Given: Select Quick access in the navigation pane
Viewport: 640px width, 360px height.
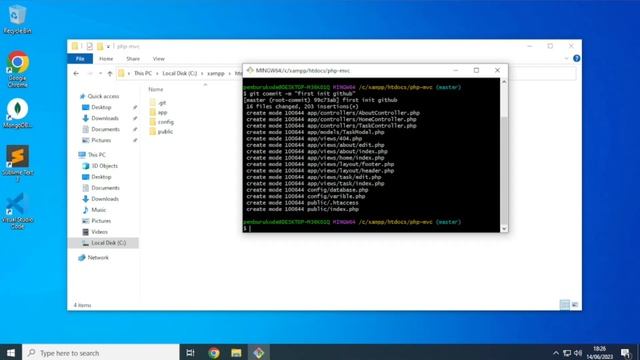Looking at the screenshot, I should click(103, 96).
